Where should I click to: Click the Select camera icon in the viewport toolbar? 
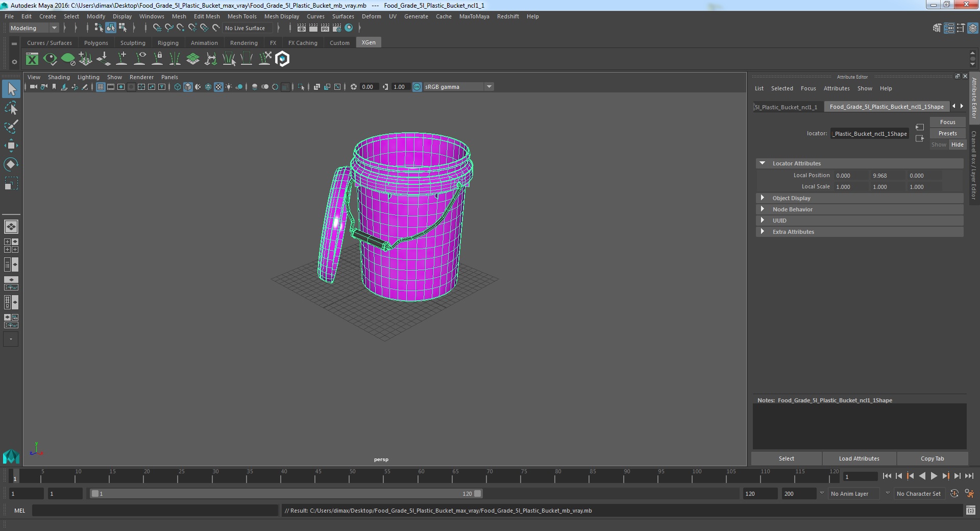coord(33,87)
